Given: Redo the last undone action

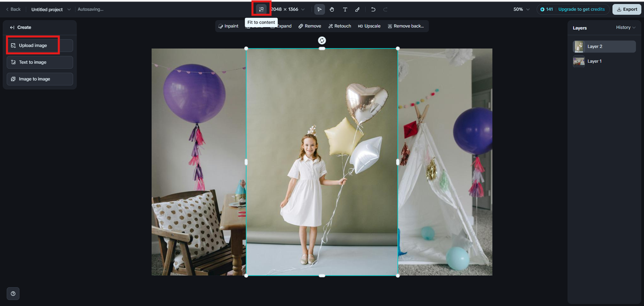Looking at the screenshot, I should pyautogui.click(x=385, y=9).
